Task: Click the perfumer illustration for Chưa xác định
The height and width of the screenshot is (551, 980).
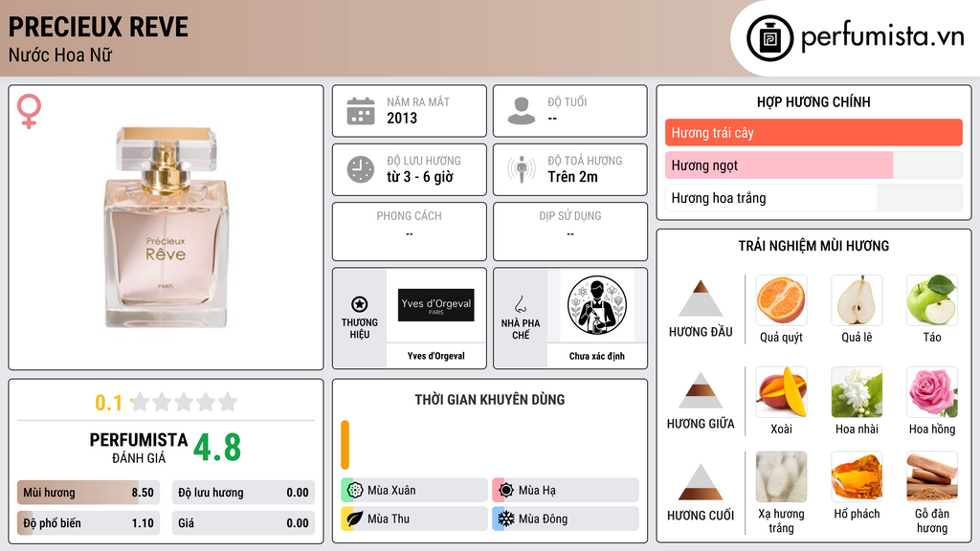Action: 597,305
